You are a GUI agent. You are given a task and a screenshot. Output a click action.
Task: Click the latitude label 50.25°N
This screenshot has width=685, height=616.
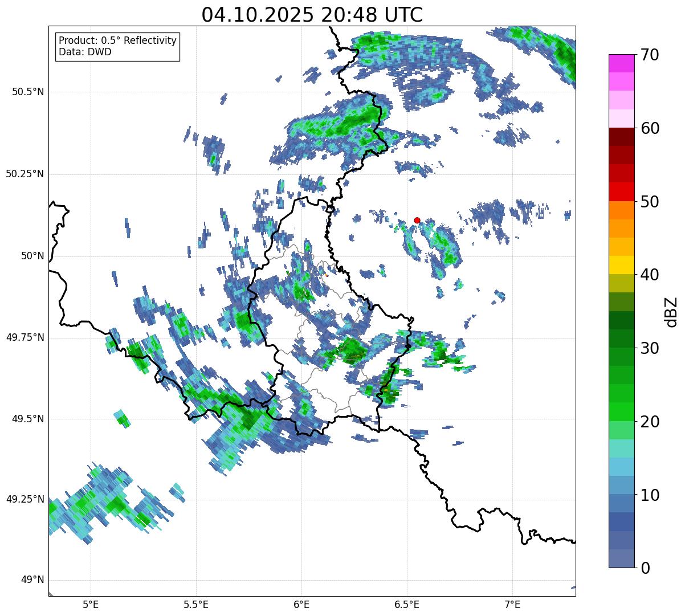pyautogui.click(x=25, y=174)
